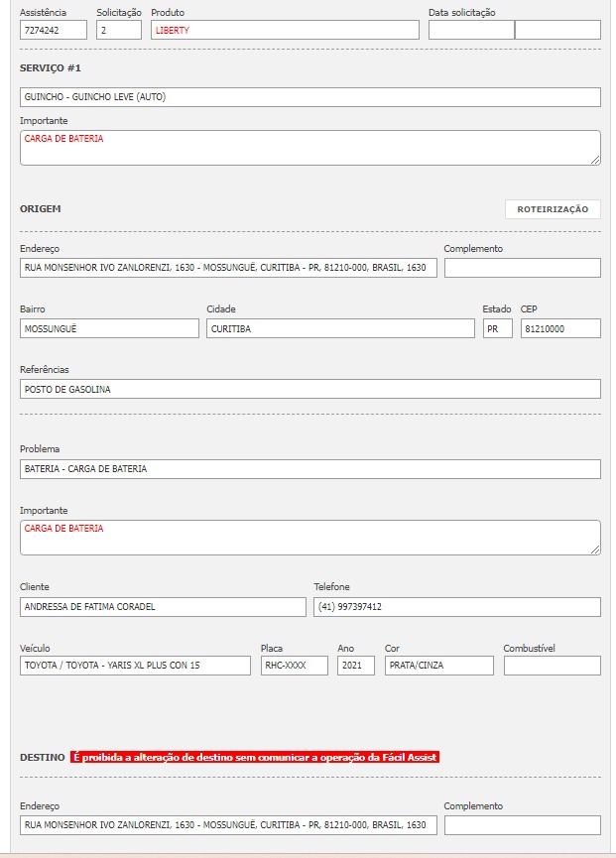Click the Cliente name field
This screenshot has height=858, width=616.
163,606
